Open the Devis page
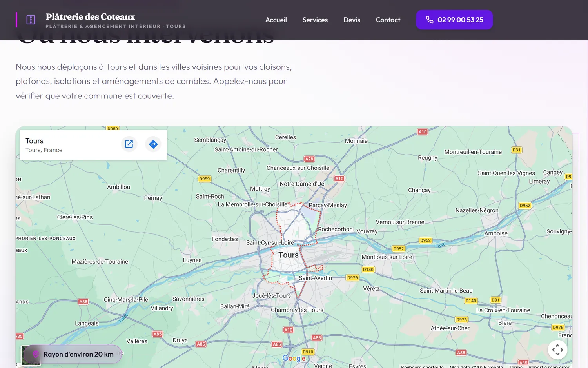 click(x=352, y=20)
